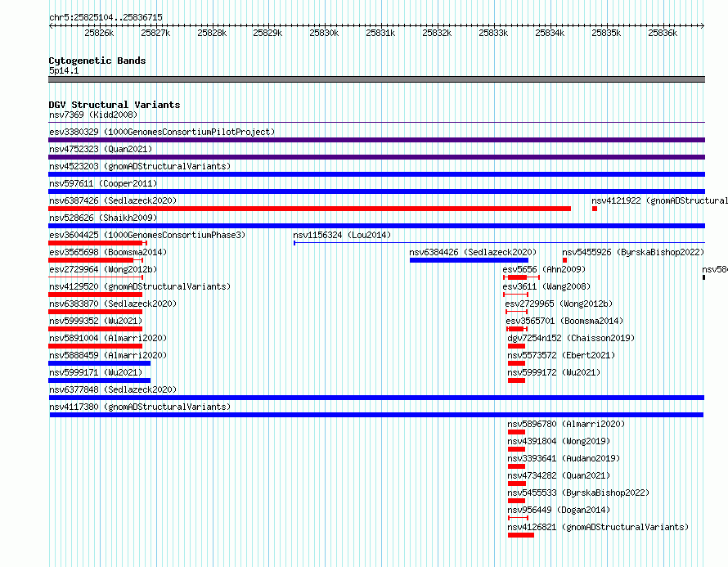Click the thin blue line under nsv1156324
Screen dimensions: 728x567
499,243
